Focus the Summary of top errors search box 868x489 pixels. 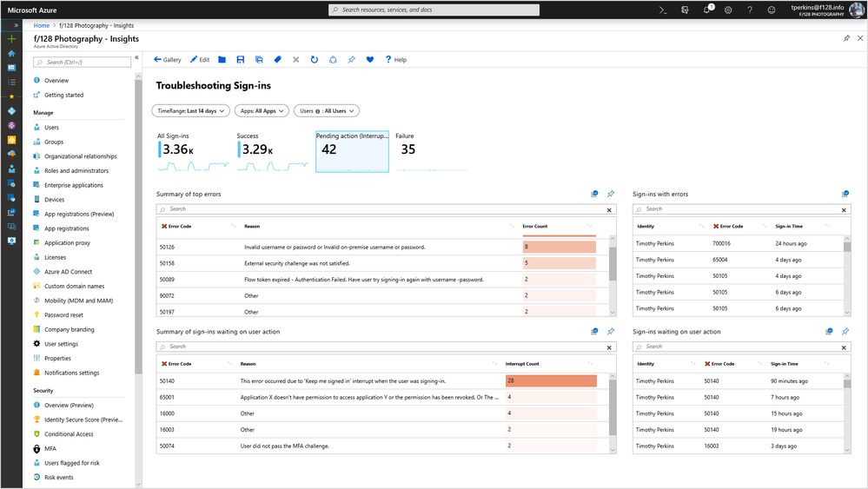[382, 209]
